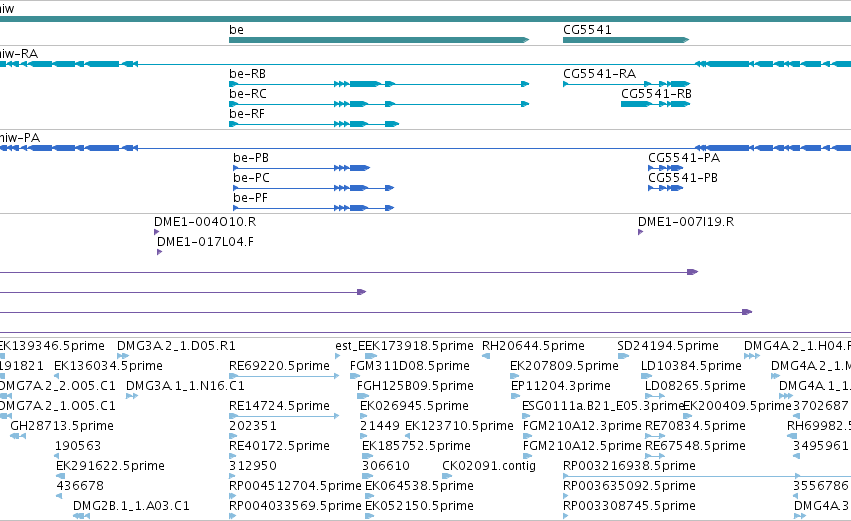This screenshot has height=521, width=851.
Task: Select the EK185752.5prime EST label
Action: pyautogui.click(x=416, y=446)
